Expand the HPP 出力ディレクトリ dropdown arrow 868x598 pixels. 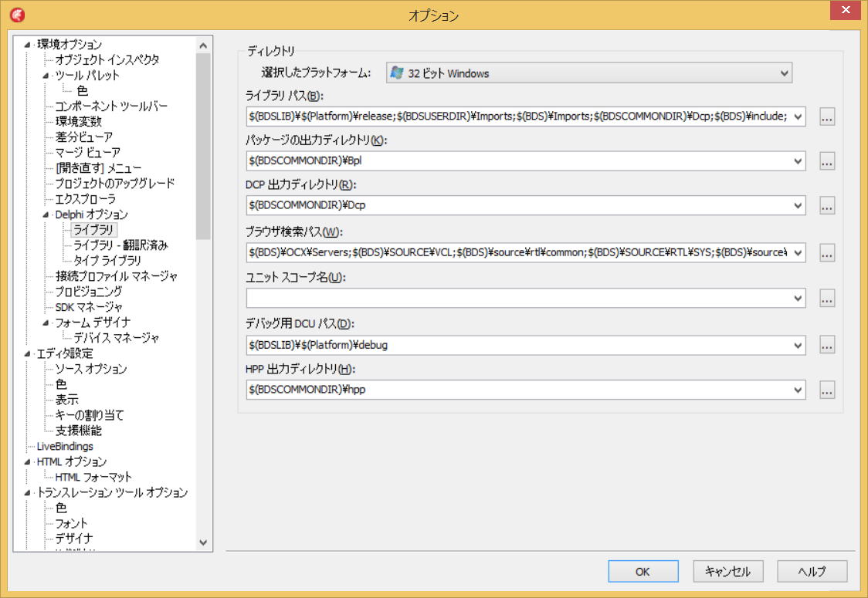point(798,390)
